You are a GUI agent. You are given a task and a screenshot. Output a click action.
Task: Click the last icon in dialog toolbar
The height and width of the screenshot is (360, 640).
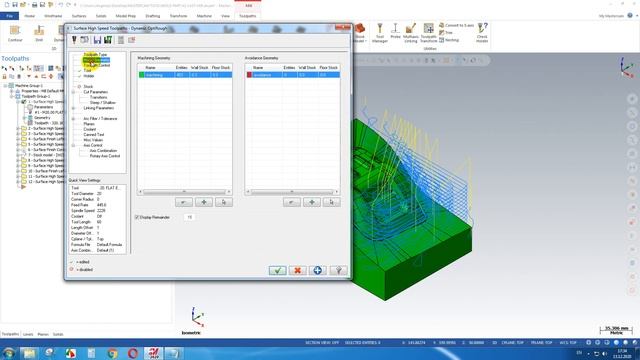click(131, 40)
